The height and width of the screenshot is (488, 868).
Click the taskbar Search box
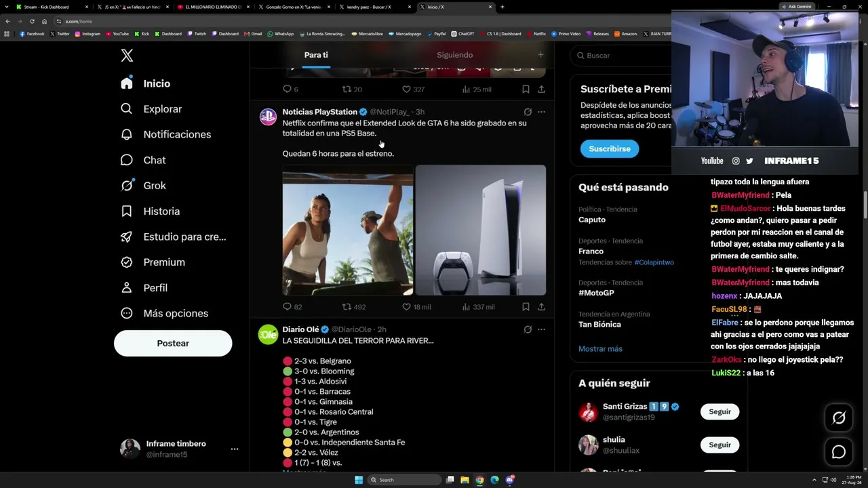pyautogui.click(x=404, y=480)
